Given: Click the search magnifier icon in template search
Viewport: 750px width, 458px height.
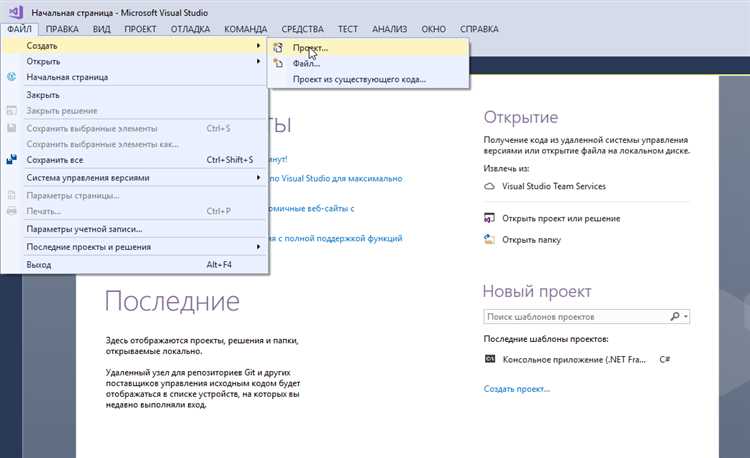Looking at the screenshot, I should click(x=675, y=316).
